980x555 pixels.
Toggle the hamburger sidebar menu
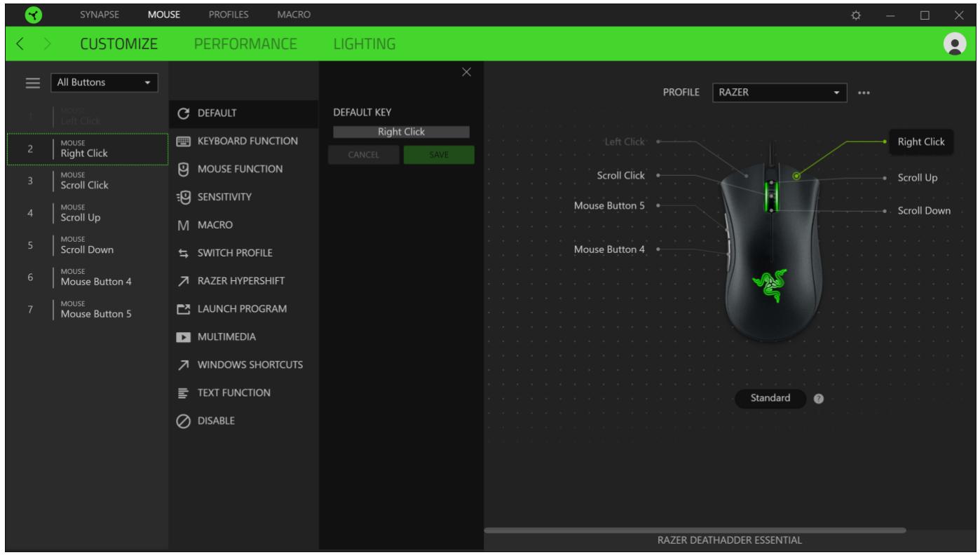pos(33,83)
